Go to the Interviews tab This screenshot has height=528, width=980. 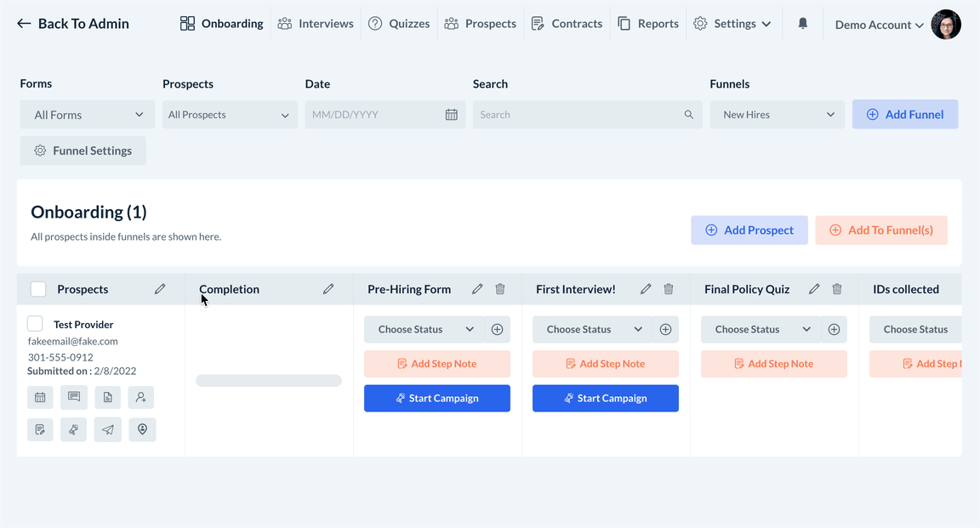316,24
